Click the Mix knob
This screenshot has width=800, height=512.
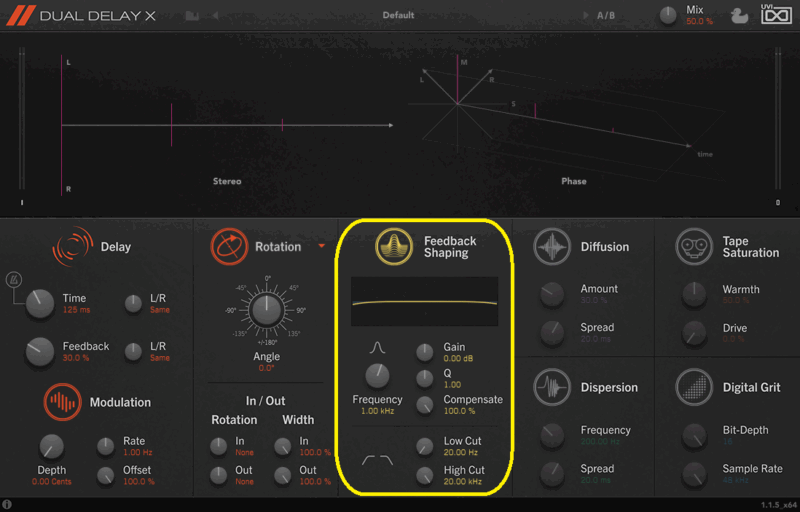click(668, 16)
